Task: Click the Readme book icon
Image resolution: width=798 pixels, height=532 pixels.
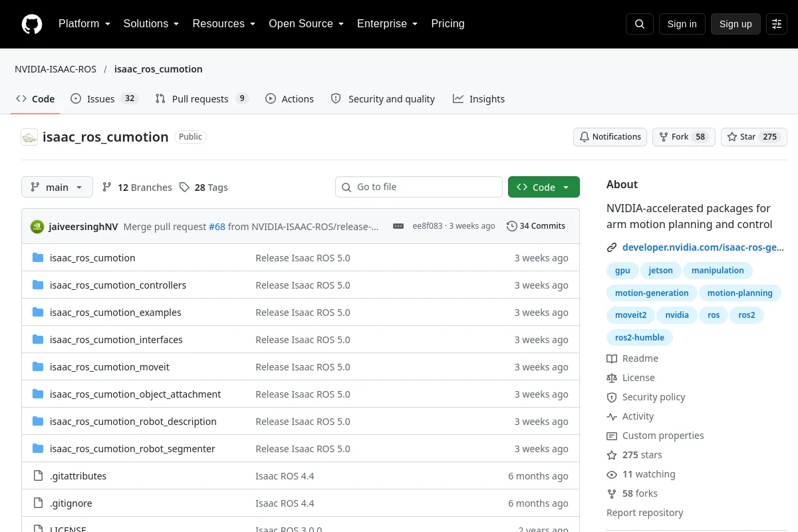Action: pos(612,358)
